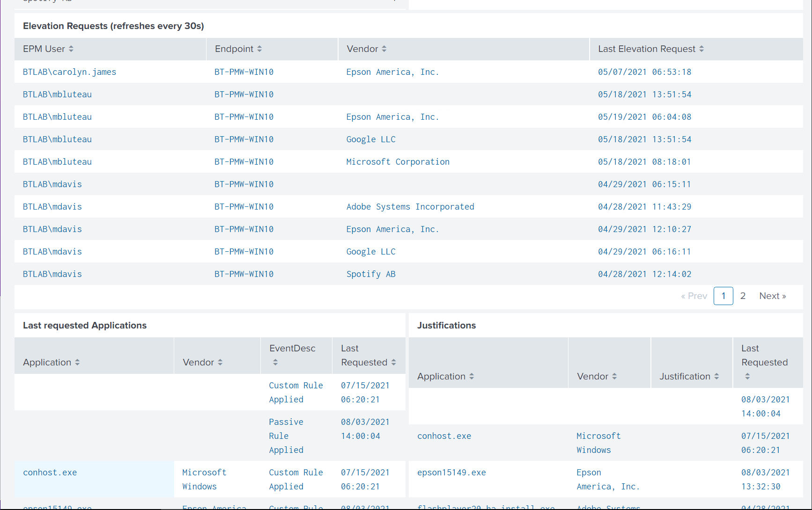Image resolution: width=812 pixels, height=510 pixels.
Task: Sort Last requested Applications by Vendor
Action: pyautogui.click(x=203, y=362)
